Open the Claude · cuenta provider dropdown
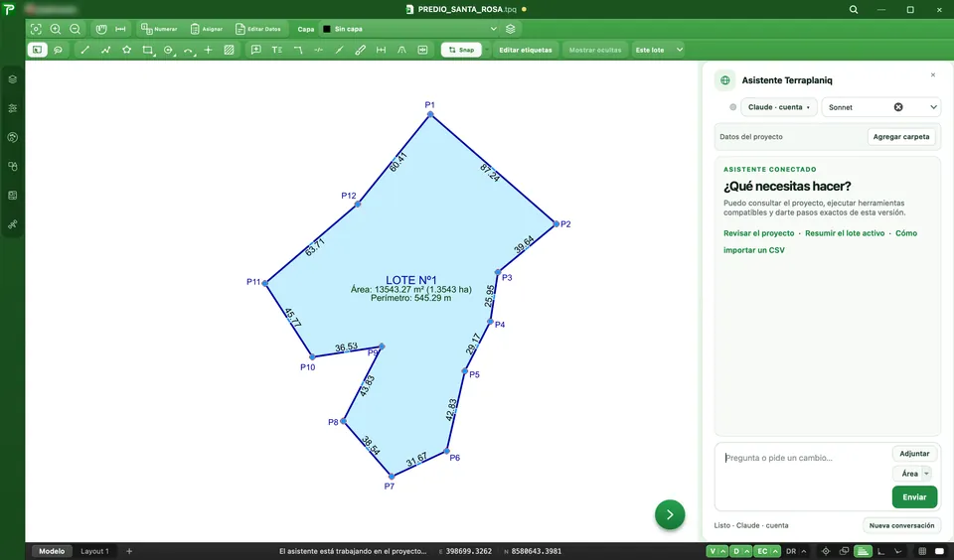The width and height of the screenshot is (954, 560). click(779, 107)
